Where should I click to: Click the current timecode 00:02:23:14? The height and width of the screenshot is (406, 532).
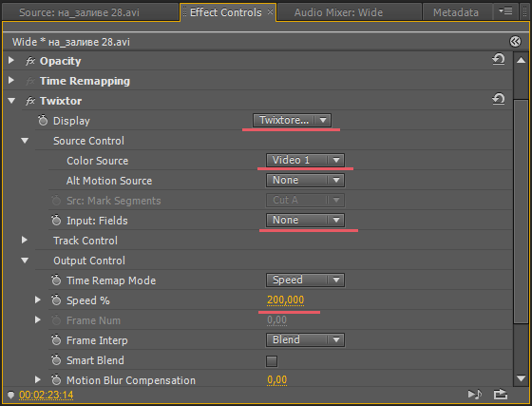coord(47,395)
